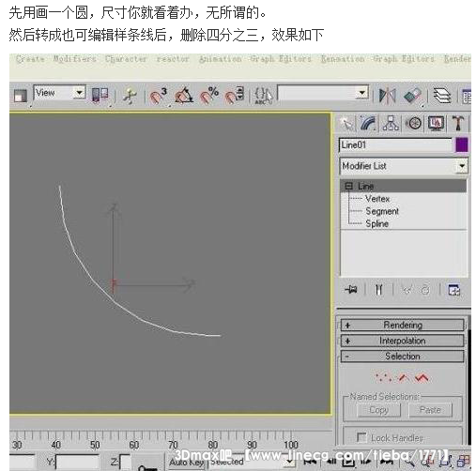476x471 pixels.
Task: Click the Vertex selection dots icon
Action: (383, 377)
